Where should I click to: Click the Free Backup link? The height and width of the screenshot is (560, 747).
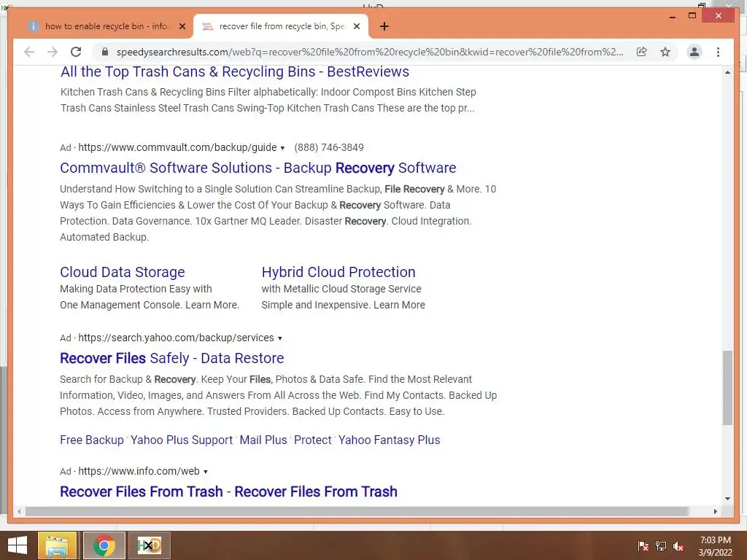click(92, 440)
